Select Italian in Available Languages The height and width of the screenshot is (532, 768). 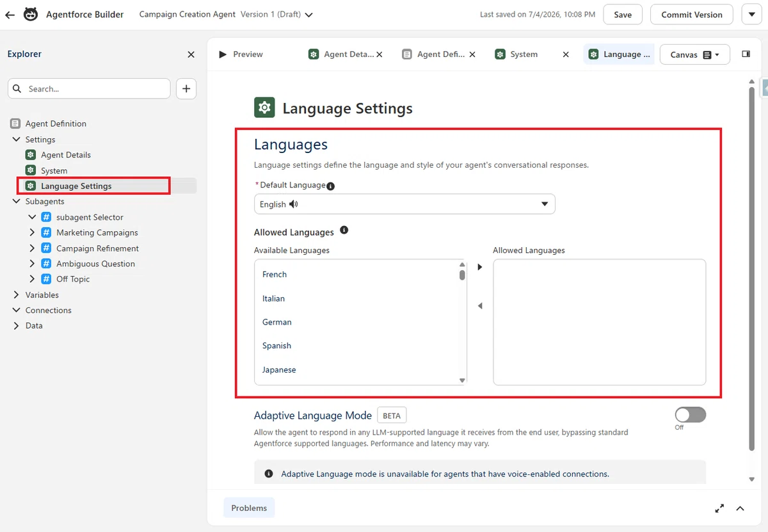[273, 298]
